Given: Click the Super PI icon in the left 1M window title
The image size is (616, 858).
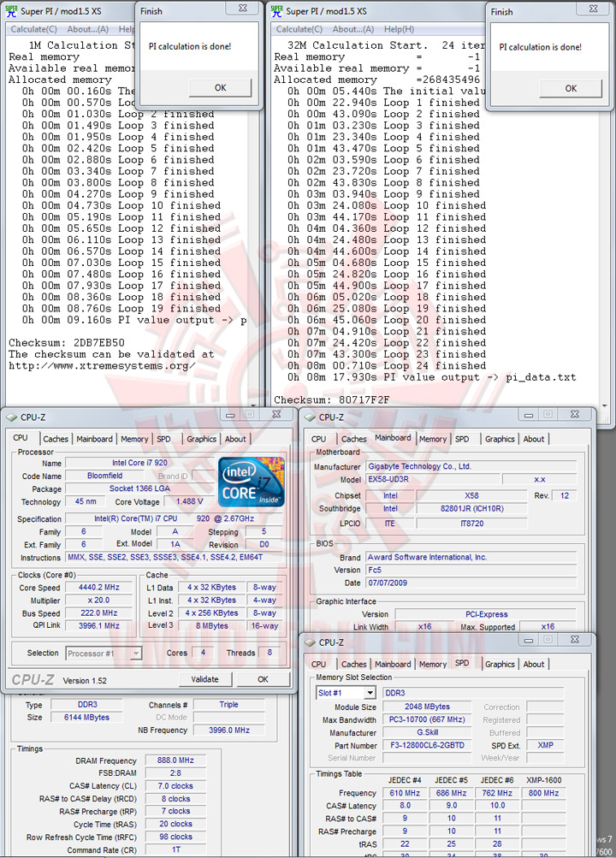Looking at the screenshot, I should (x=11, y=11).
